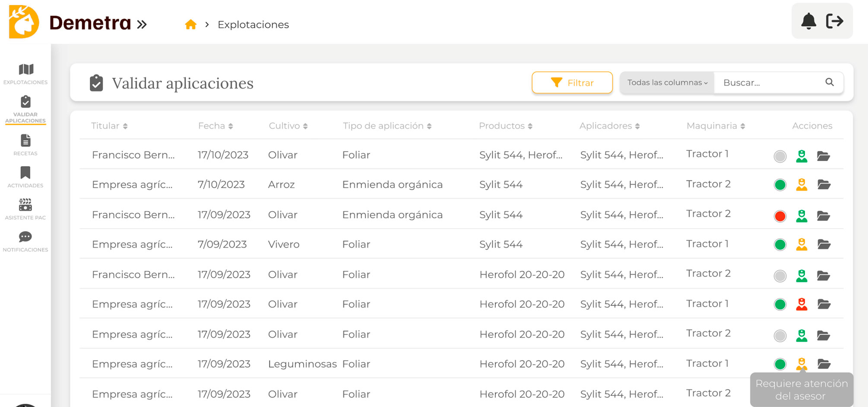
Task: Click the Filtrar button
Action: [x=572, y=83]
